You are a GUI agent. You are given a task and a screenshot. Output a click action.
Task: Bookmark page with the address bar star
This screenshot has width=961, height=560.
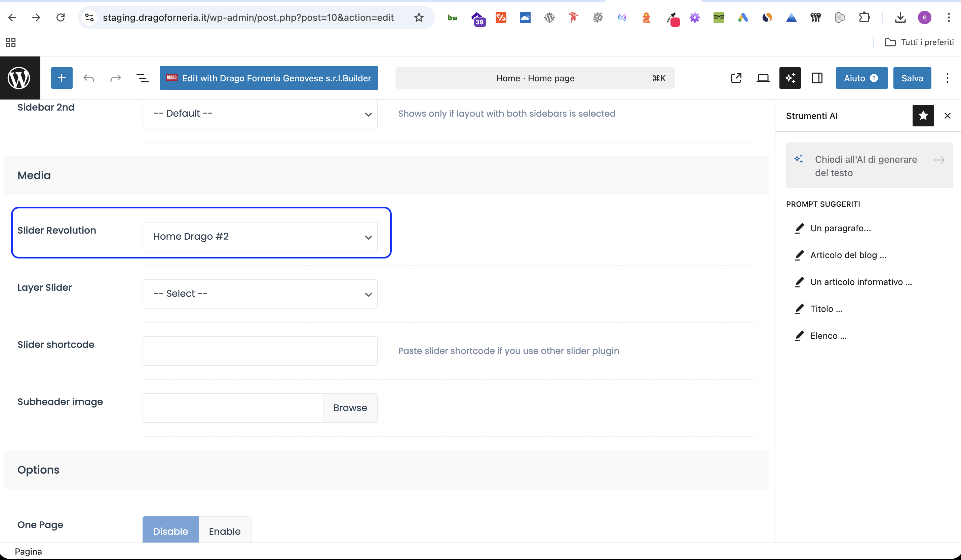click(419, 17)
